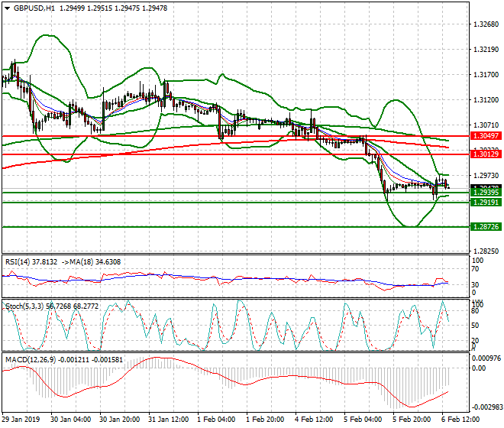This screenshot has height=428, width=504.
Task: Select the GBPUSD,H1 chart title text
Action: [34, 8]
